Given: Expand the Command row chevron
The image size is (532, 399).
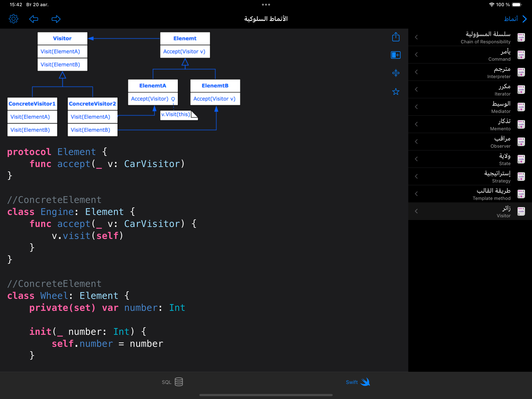Looking at the screenshot, I should point(416,55).
